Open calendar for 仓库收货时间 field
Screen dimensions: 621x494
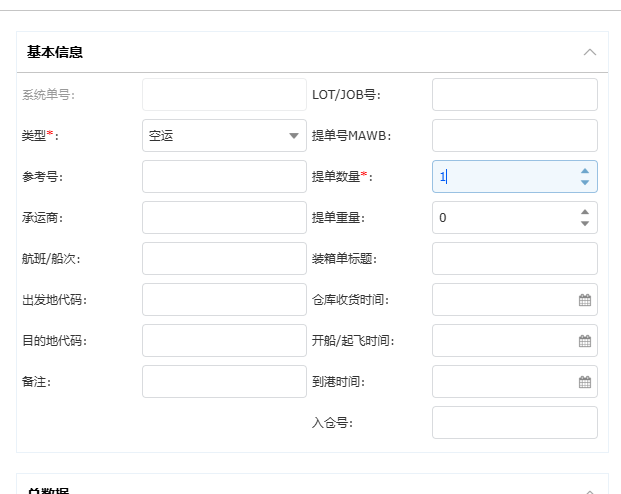[585, 300]
